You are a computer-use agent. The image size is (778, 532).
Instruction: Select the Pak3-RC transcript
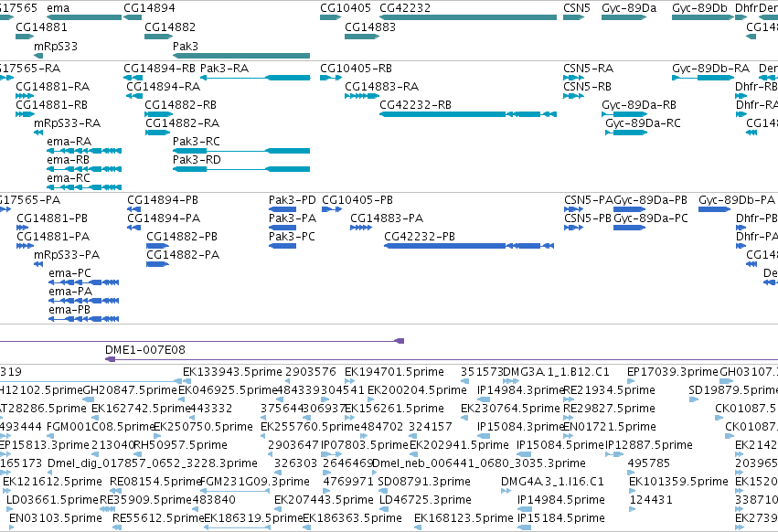pyautogui.click(x=241, y=151)
